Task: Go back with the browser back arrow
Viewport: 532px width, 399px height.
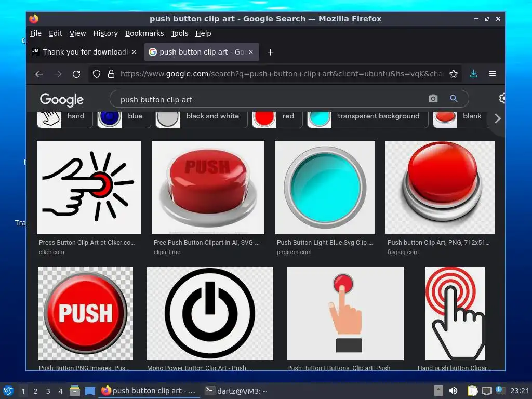Action: (x=39, y=74)
